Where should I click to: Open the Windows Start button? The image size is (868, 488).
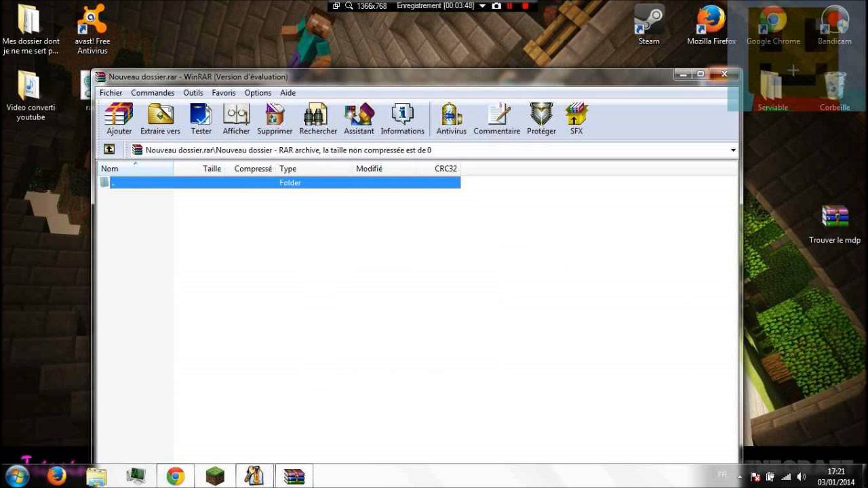point(17,476)
